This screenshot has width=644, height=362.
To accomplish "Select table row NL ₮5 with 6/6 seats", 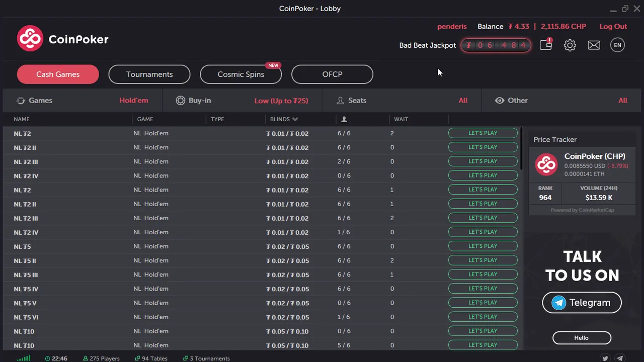I will tap(262, 246).
